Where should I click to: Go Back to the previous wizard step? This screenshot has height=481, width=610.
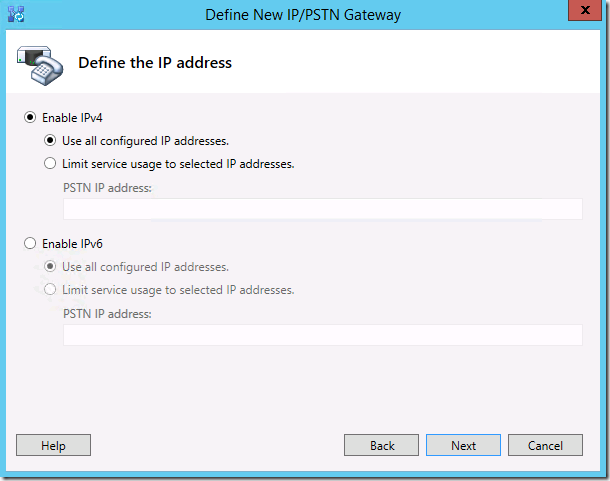click(381, 445)
